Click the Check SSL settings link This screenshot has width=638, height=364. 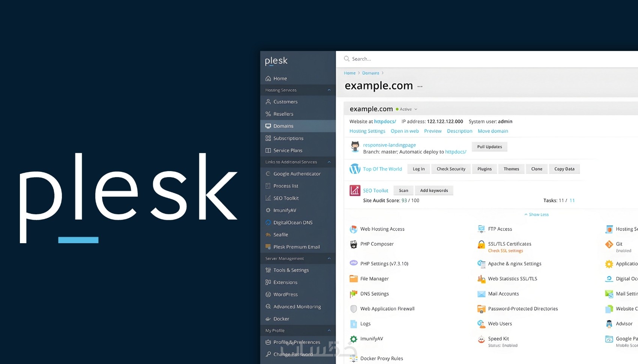click(x=506, y=251)
